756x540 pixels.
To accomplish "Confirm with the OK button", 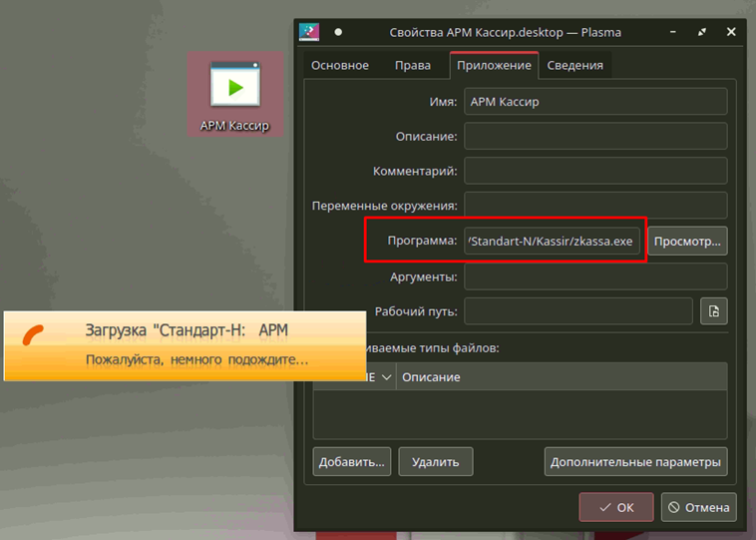I will 616,507.
